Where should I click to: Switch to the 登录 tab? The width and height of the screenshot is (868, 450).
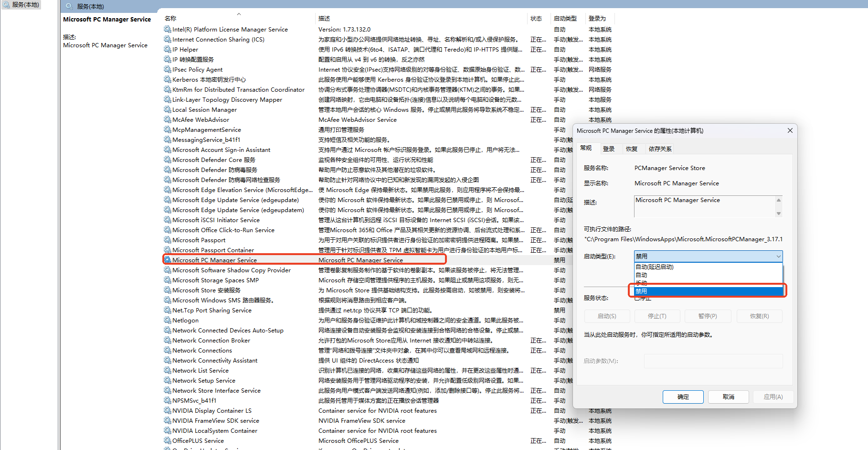[x=609, y=149]
